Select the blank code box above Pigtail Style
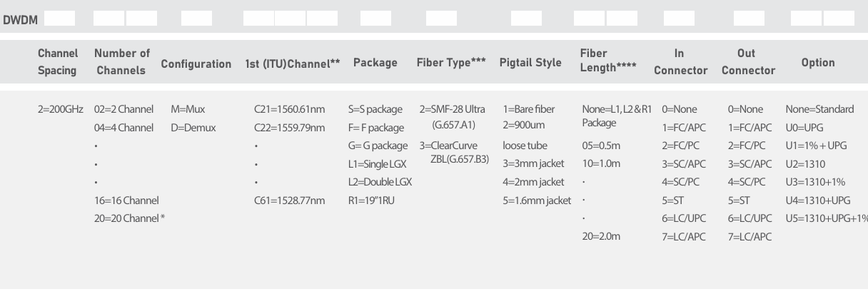 [526, 19]
